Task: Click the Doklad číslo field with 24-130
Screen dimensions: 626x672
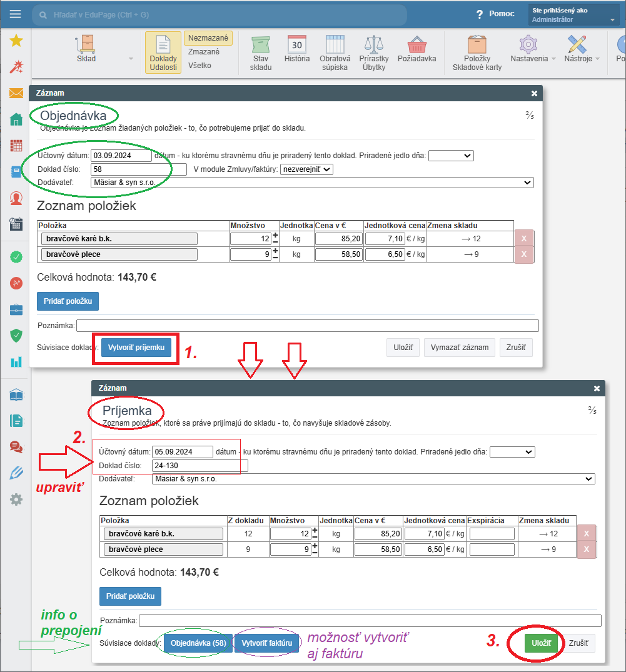Action: pyautogui.click(x=199, y=466)
